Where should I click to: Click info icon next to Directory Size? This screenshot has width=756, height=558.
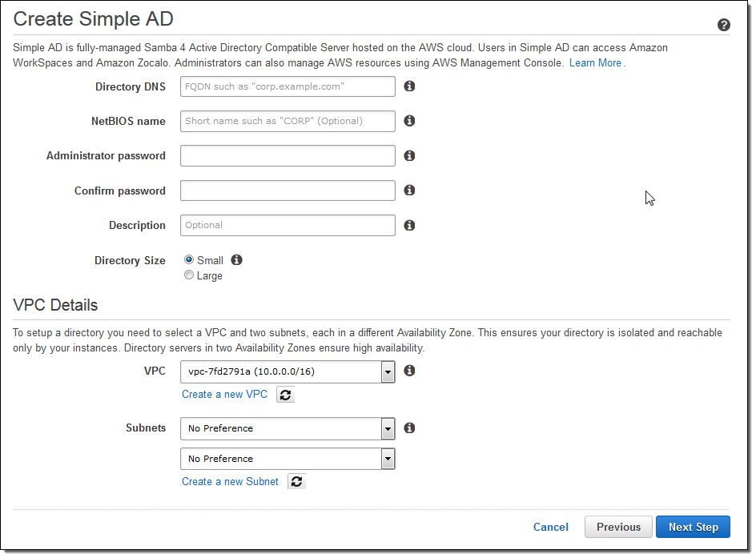click(x=236, y=260)
